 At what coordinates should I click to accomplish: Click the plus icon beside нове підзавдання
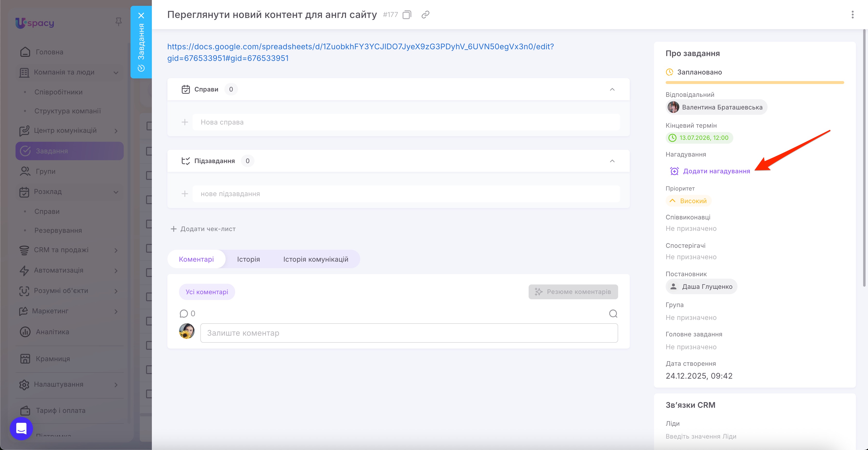(185, 193)
